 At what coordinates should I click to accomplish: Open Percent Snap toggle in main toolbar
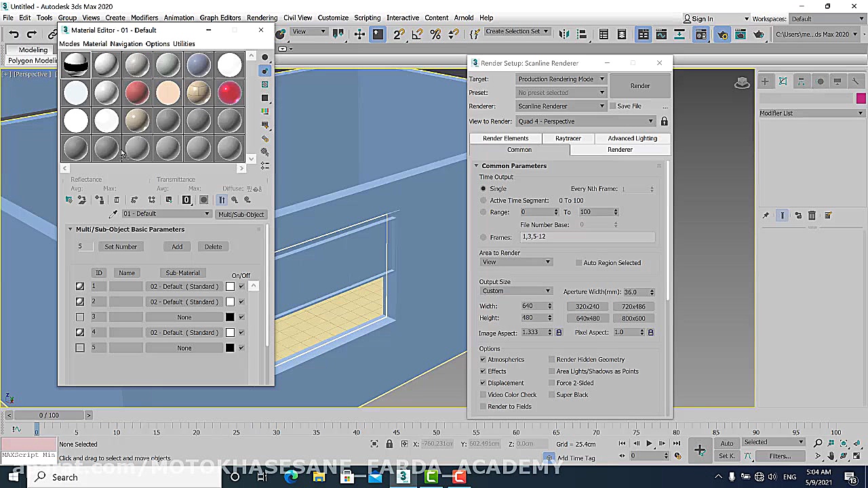[435, 34]
